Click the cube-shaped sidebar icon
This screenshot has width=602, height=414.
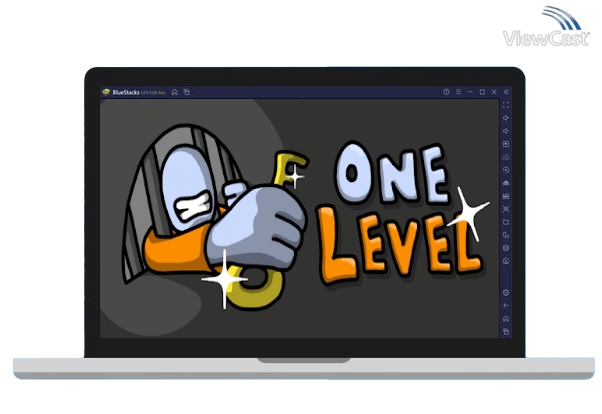[x=506, y=248]
